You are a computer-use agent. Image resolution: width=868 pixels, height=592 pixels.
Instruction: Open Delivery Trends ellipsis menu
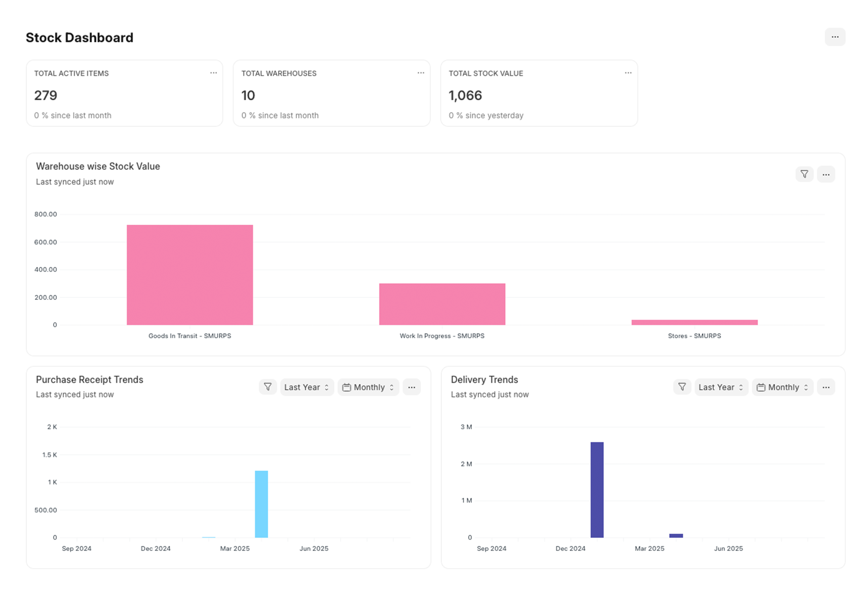(826, 387)
